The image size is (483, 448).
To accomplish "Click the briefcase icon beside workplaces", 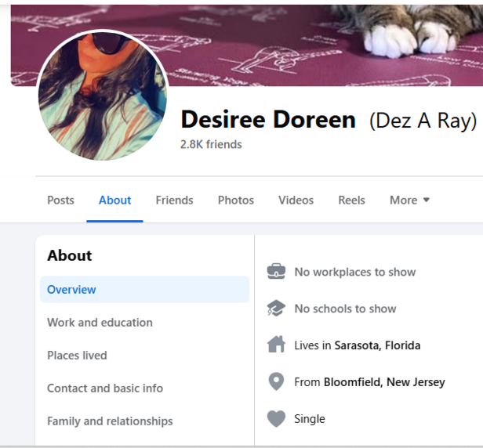I will 276,272.
